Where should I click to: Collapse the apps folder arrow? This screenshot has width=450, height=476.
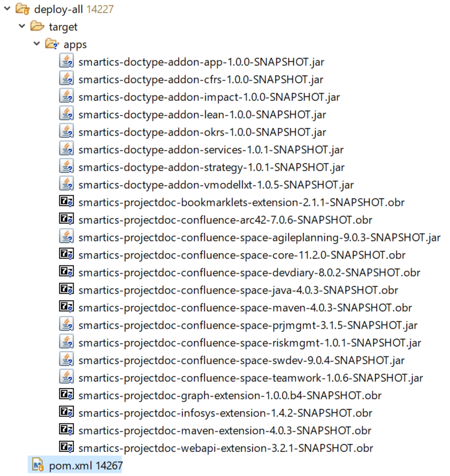37,44
